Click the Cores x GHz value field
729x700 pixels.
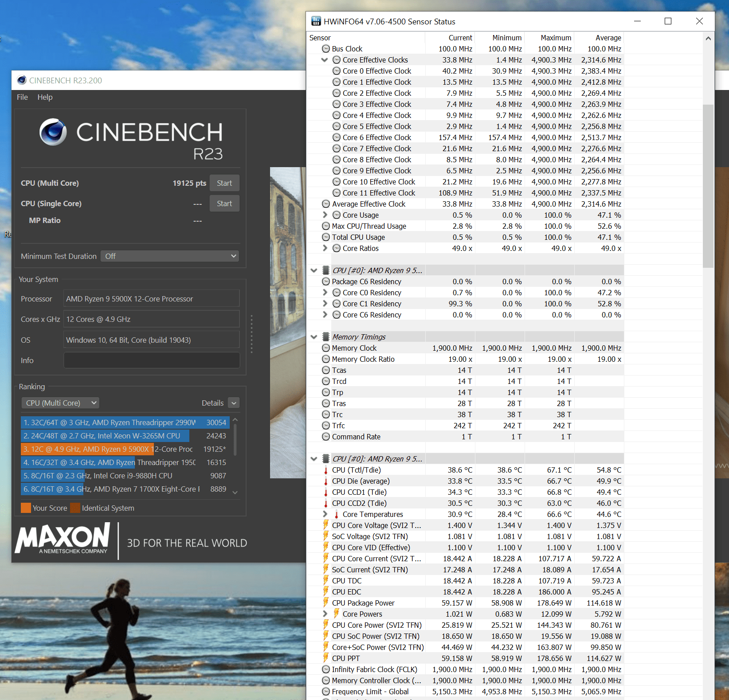tap(152, 319)
